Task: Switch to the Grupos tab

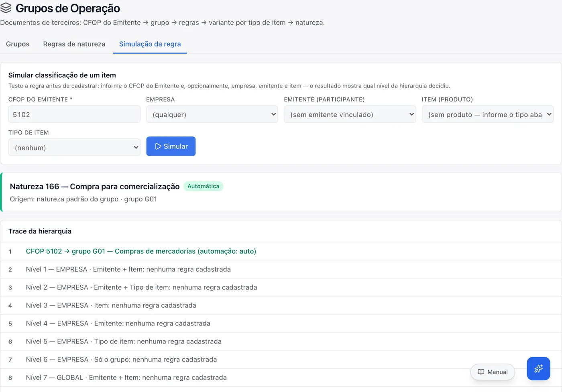Action: (x=18, y=44)
